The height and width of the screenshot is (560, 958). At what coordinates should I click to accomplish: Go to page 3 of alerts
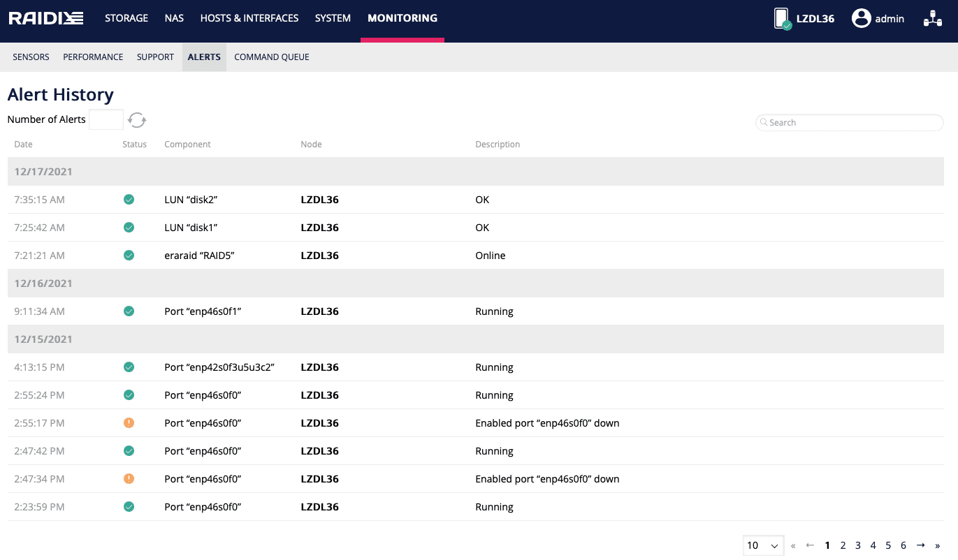pyautogui.click(x=858, y=546)
